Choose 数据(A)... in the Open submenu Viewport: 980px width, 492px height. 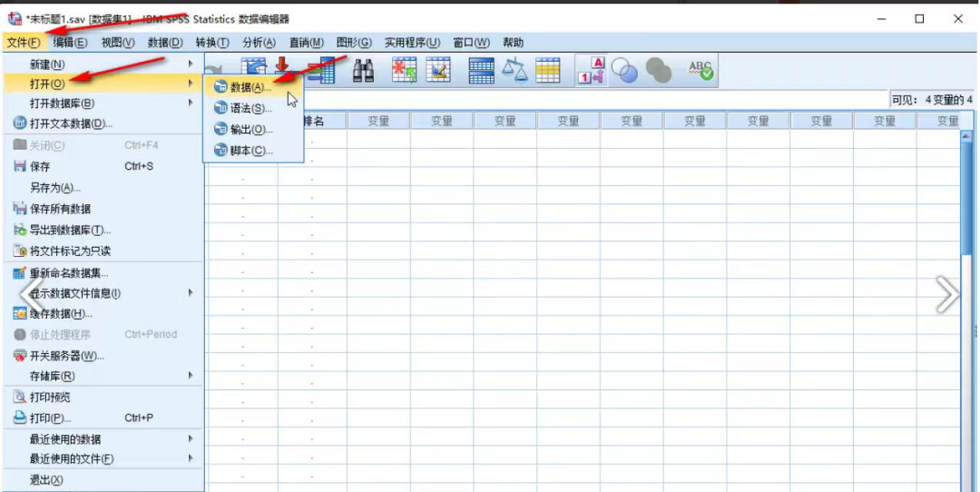click(x=250, y=87)
